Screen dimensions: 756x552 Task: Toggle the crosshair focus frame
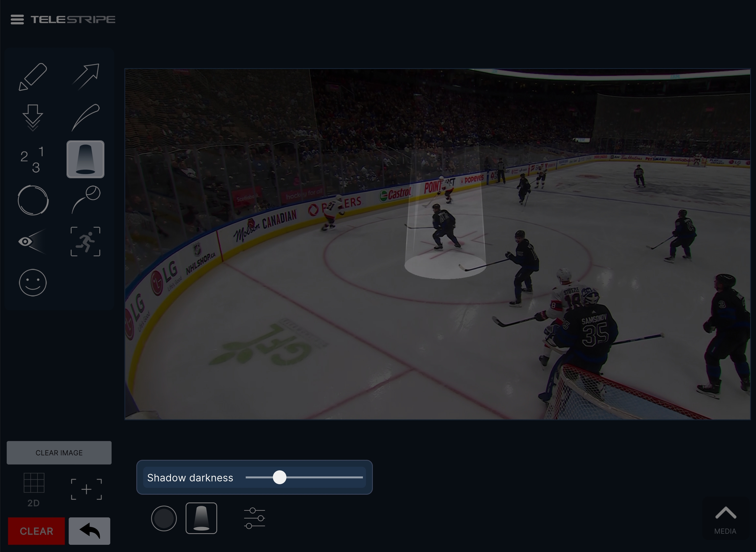[86, 489]
